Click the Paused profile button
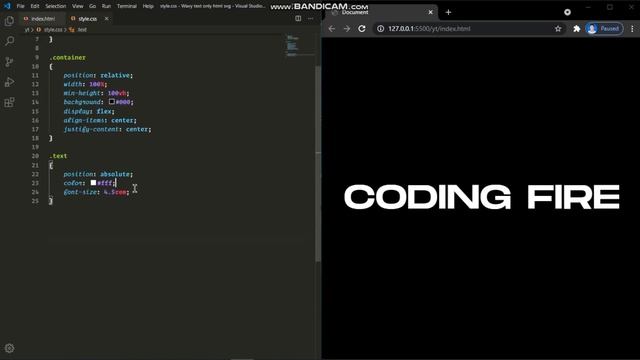The height and width of the screenshot is (360, 640). (604, 29)
